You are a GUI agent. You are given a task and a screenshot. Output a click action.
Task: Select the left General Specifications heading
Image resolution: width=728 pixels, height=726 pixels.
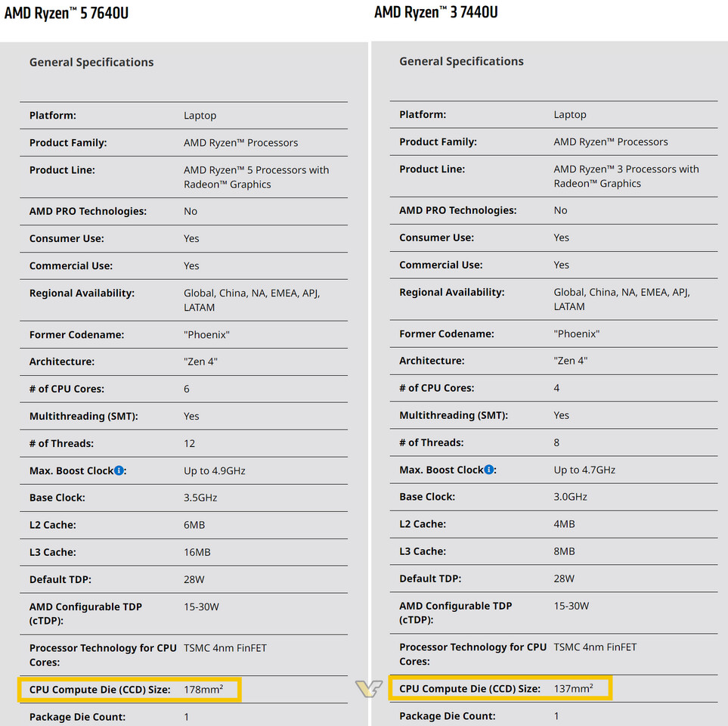(91, 62)
